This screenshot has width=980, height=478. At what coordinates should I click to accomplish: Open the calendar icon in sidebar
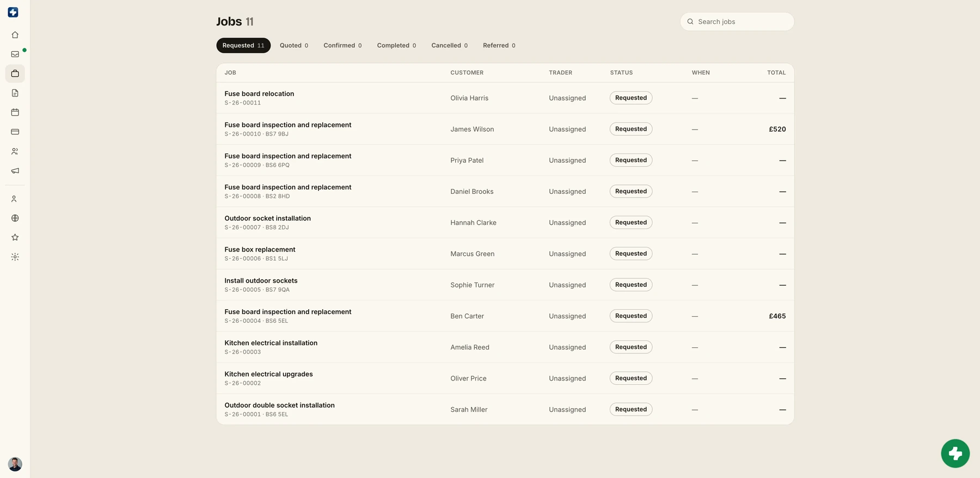[x=15, y=112]
